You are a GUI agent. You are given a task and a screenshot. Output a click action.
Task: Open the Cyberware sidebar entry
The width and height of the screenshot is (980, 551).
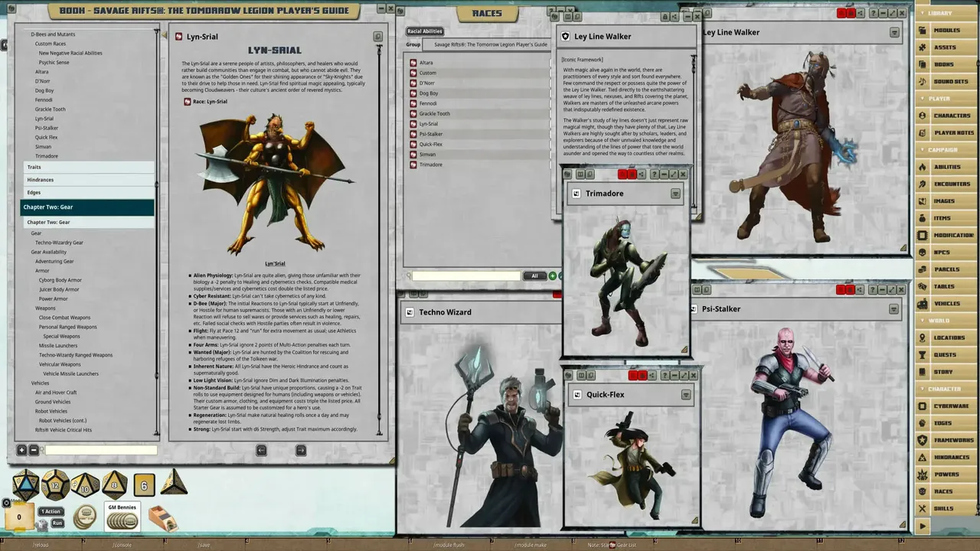[946, 406]
